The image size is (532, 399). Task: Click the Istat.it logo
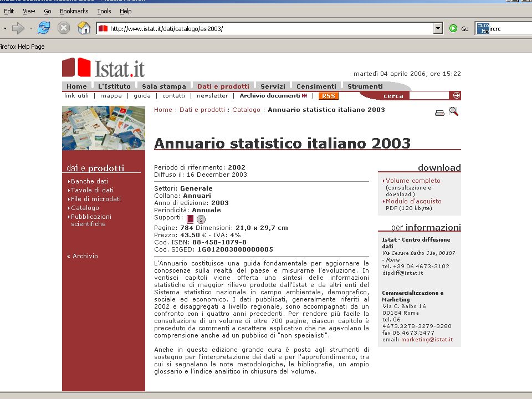(x=104, y=68)
